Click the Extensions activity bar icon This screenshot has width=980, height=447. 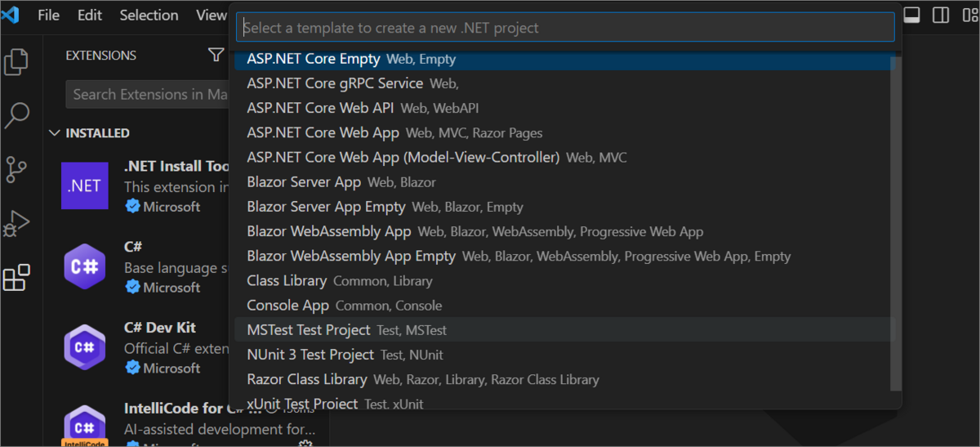point(16,278)
